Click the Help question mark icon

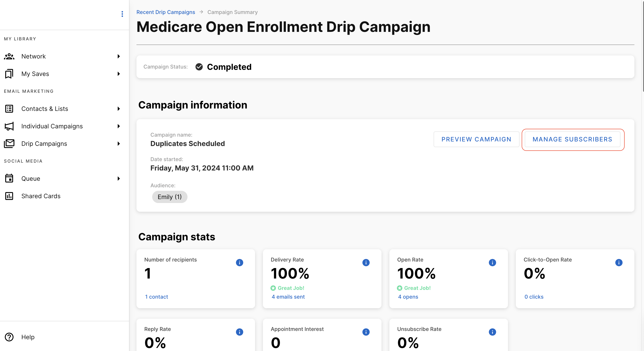[9, 337]
